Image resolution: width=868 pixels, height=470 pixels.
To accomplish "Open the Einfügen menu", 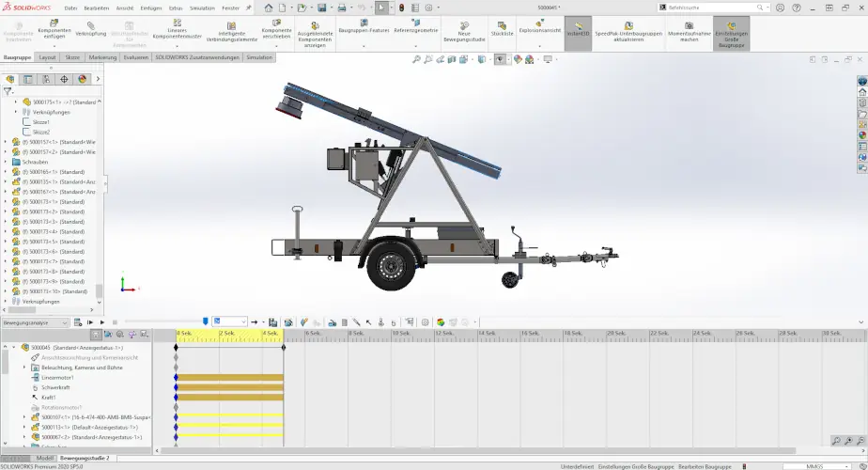I will [150, 8].
